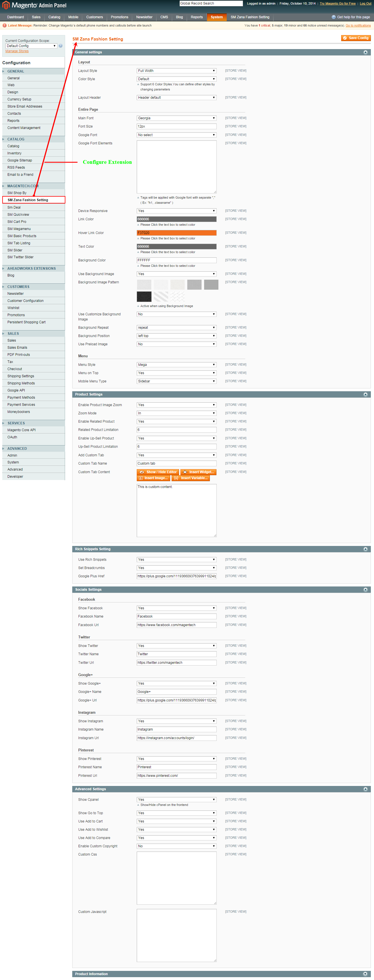
Task: Open the Layout Style dropdown
Action: coord(176,71)
